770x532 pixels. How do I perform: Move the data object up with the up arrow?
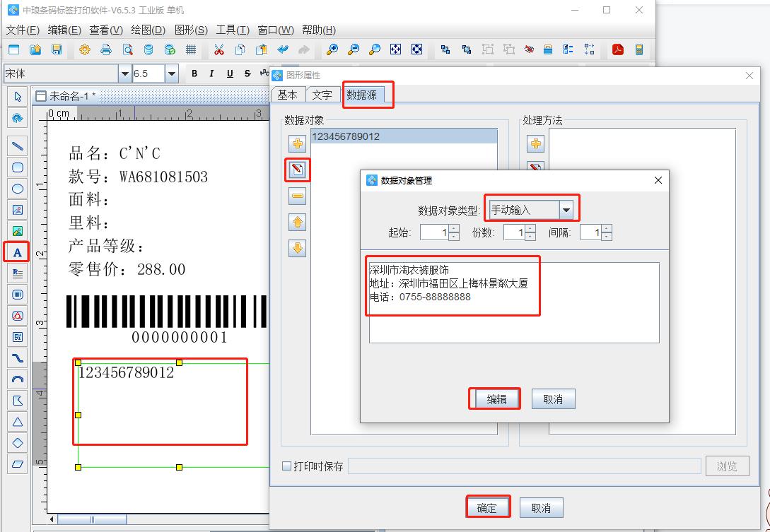(x=298, y=222)
